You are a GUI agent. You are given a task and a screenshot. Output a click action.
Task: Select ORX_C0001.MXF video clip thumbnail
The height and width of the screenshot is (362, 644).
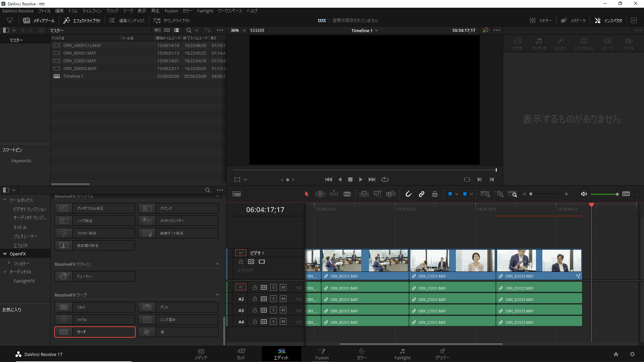click(452, 260)
